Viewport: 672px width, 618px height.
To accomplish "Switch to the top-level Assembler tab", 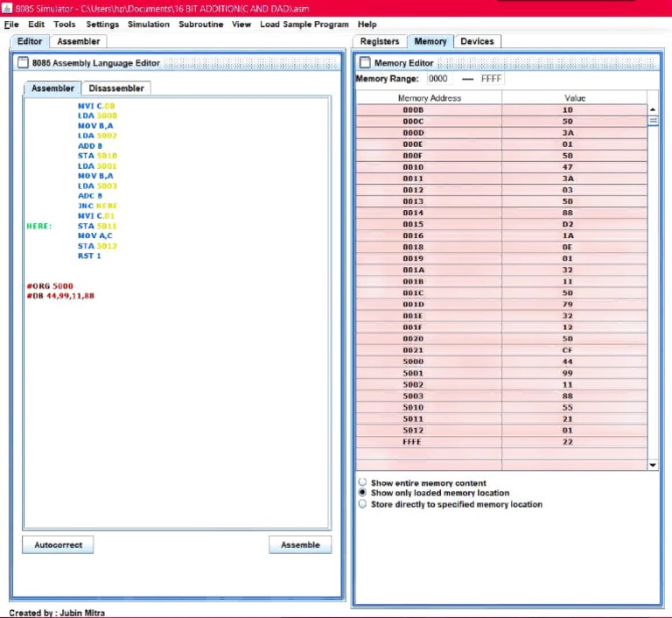I will [x=78, y=41].
